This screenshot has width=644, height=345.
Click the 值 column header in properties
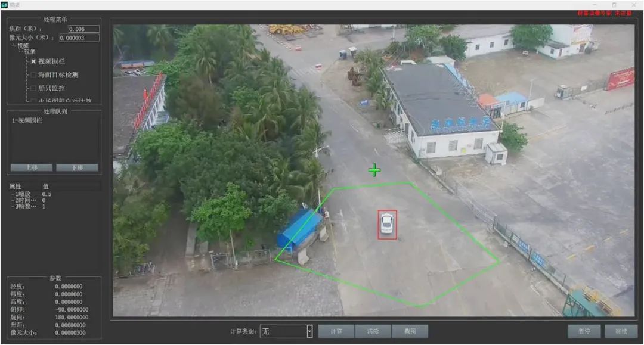pos(47,186)
